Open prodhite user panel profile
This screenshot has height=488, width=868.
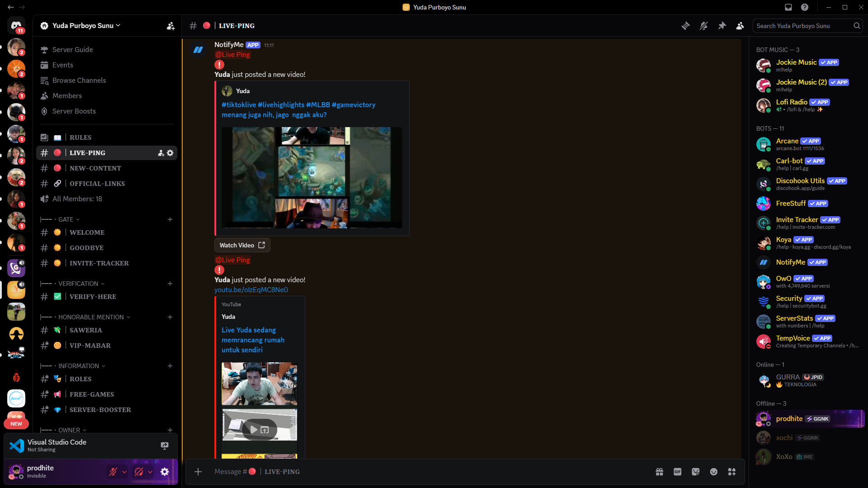[54, 472]
